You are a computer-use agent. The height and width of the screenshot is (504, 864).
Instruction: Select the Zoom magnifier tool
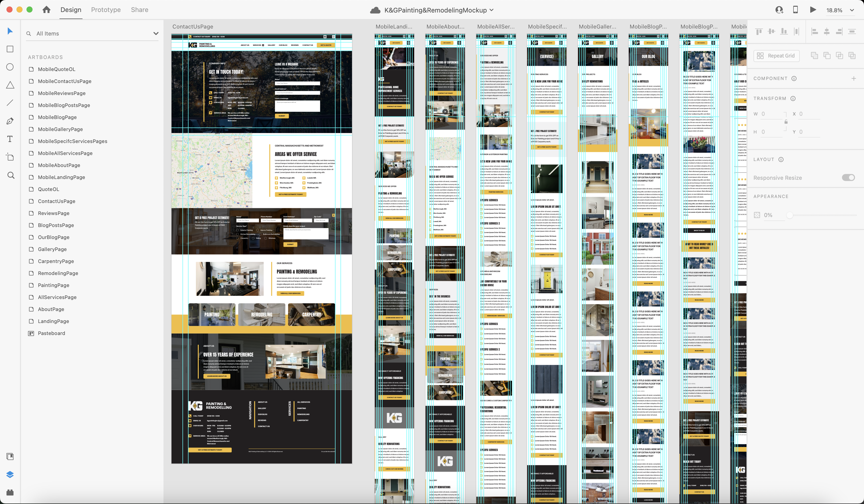[x=11, y=175]
